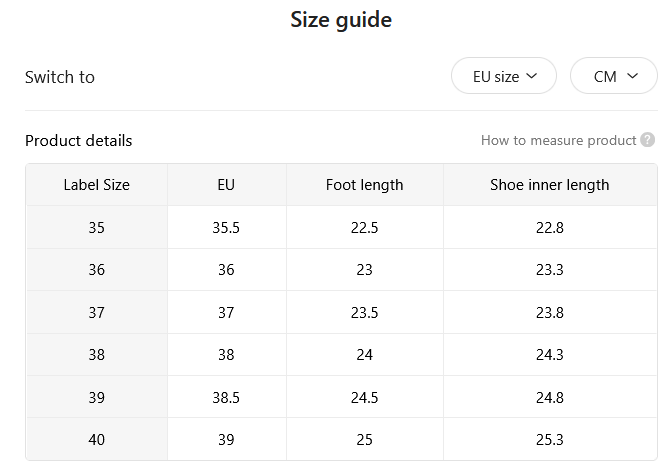
Task: Click foot length value 23.5 cell
Action: [x=365, y=312]
